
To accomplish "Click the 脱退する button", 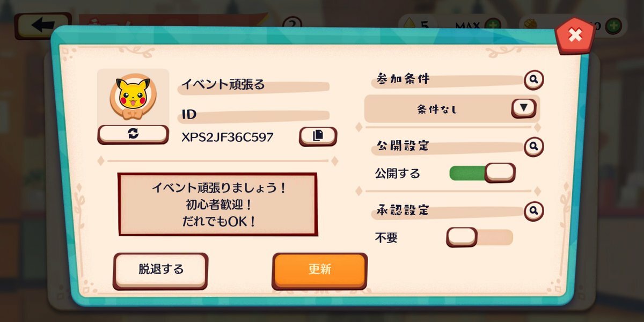I will pos(160,270).
